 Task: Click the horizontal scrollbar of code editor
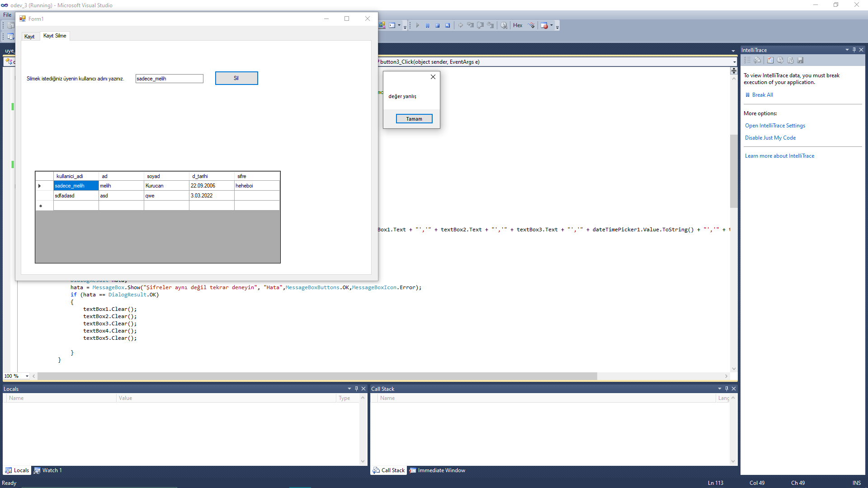point(316,376)
